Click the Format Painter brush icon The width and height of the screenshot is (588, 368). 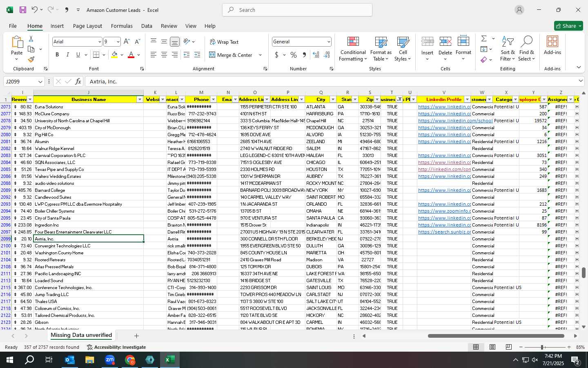click(31, 60)
